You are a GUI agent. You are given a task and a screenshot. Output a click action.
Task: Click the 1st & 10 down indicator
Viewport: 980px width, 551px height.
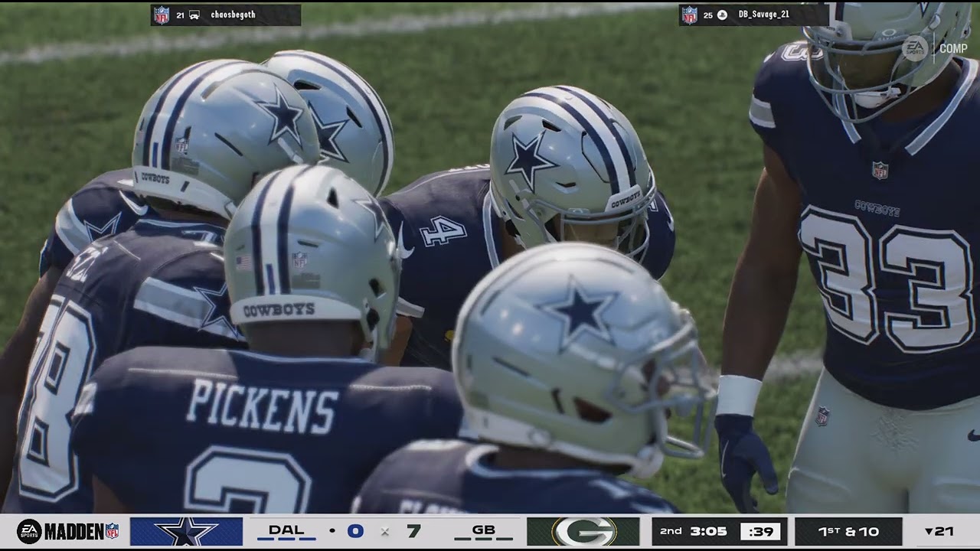[x=848, y=531]
